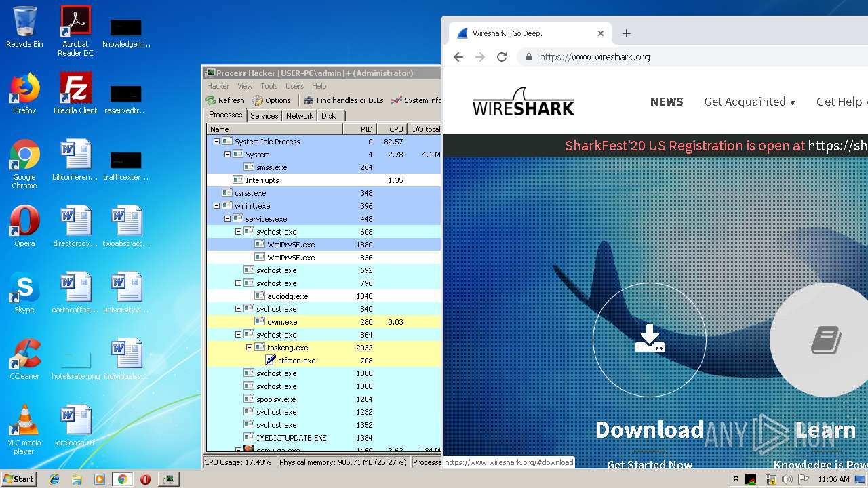This screenshot has width=868, height=488.
Task: Open earthcoffee Word document icon
Action: [75, 293]
